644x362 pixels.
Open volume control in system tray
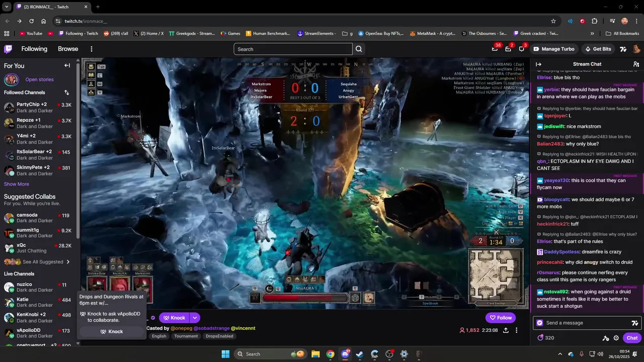pyautogui.click(x=600, y=354)
